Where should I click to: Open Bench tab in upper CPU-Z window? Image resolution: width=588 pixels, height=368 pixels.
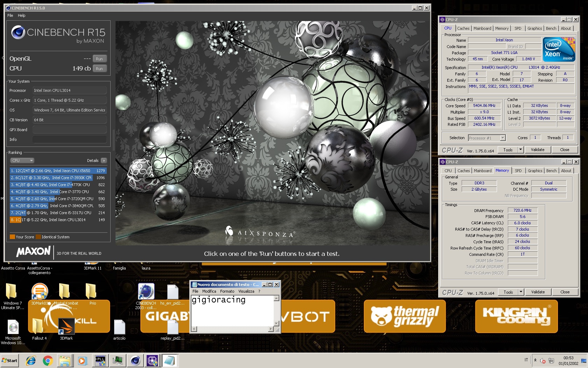coord(551,28)
